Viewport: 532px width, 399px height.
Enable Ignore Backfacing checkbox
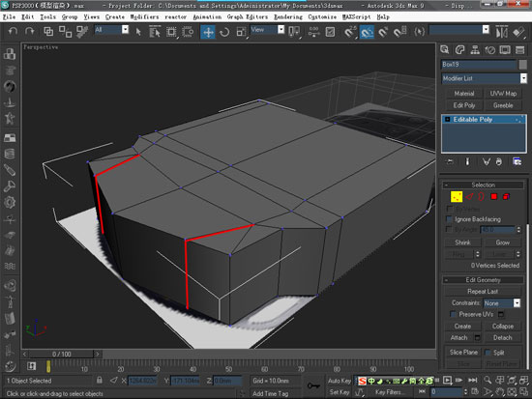point(449,219)
